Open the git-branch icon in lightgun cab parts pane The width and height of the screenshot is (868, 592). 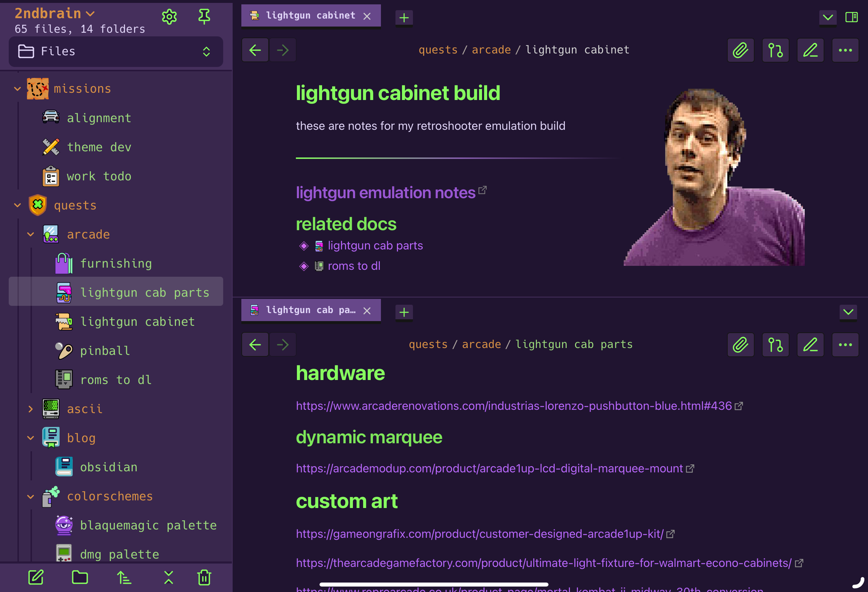775,345
